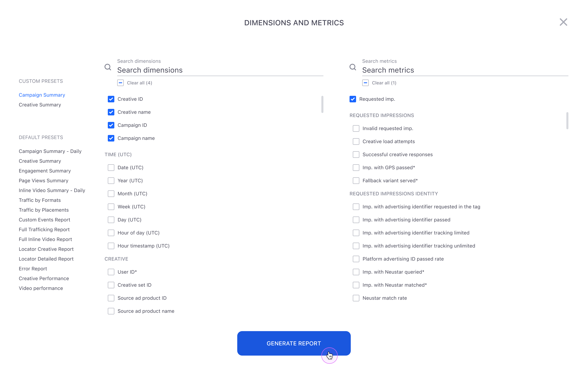Image resolution: width=588 pixels, height=367 pixels.
Task: Click the dimensions list scrollbar
Action: pos(322,104)
